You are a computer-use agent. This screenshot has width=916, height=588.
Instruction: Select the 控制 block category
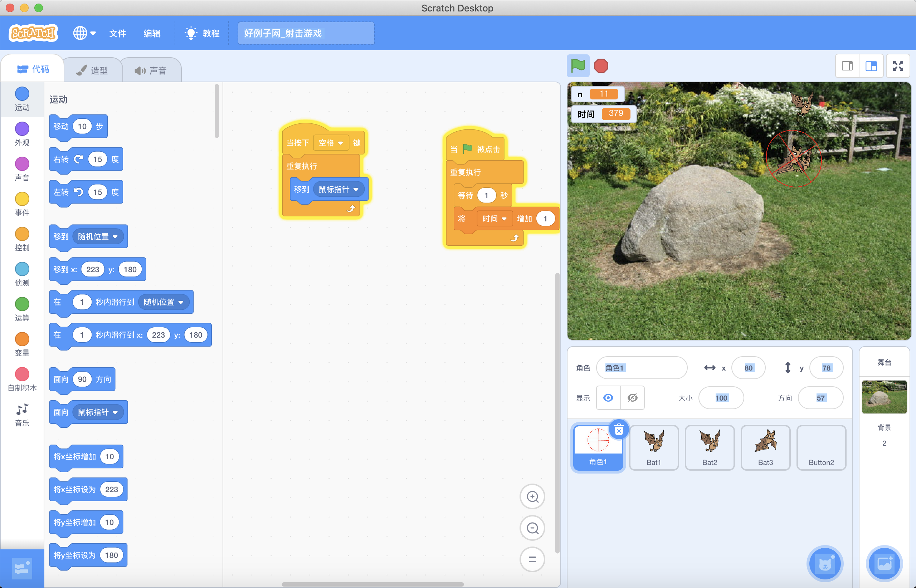point(22,239)
